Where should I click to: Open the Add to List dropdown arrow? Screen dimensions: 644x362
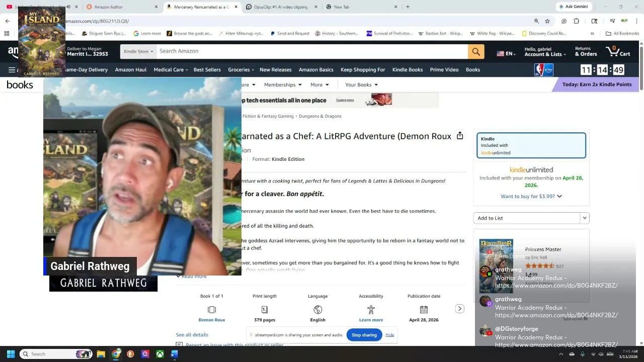585,218
